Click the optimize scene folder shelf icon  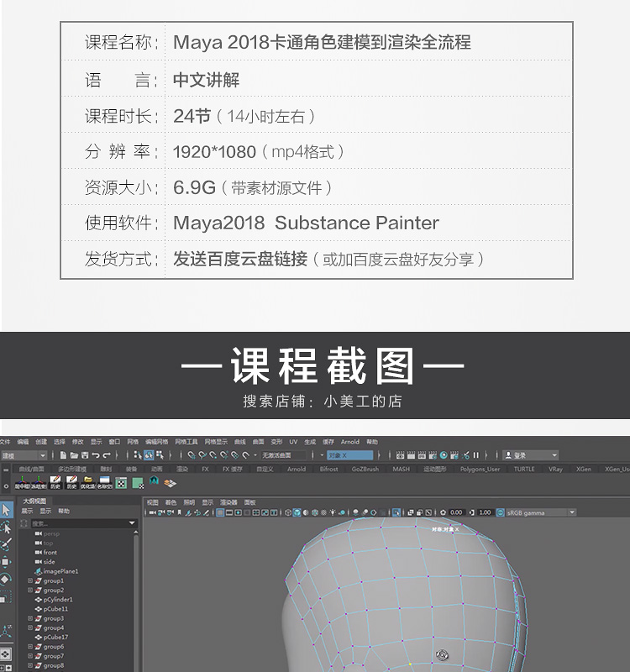pyautogui.click(x=88, y=482)
